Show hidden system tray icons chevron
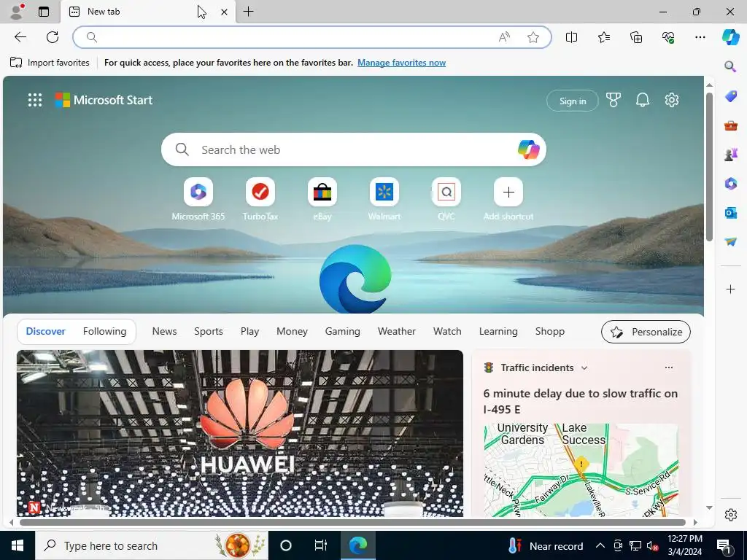The width and height of the screenshot is (747, 560). (x=600, y=545)
